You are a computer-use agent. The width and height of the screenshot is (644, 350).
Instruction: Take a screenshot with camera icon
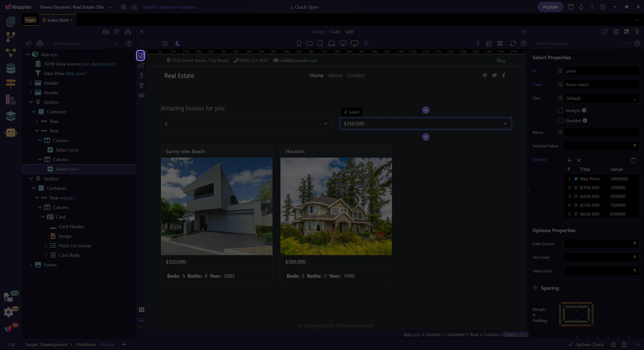point(165,43)
